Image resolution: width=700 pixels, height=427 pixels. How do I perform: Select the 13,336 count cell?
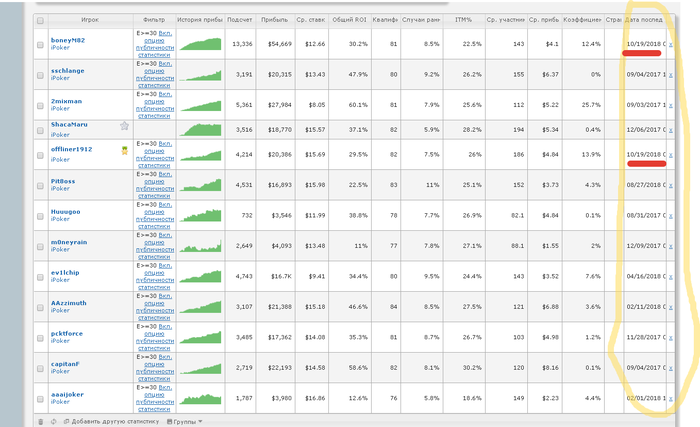[242, 44]
